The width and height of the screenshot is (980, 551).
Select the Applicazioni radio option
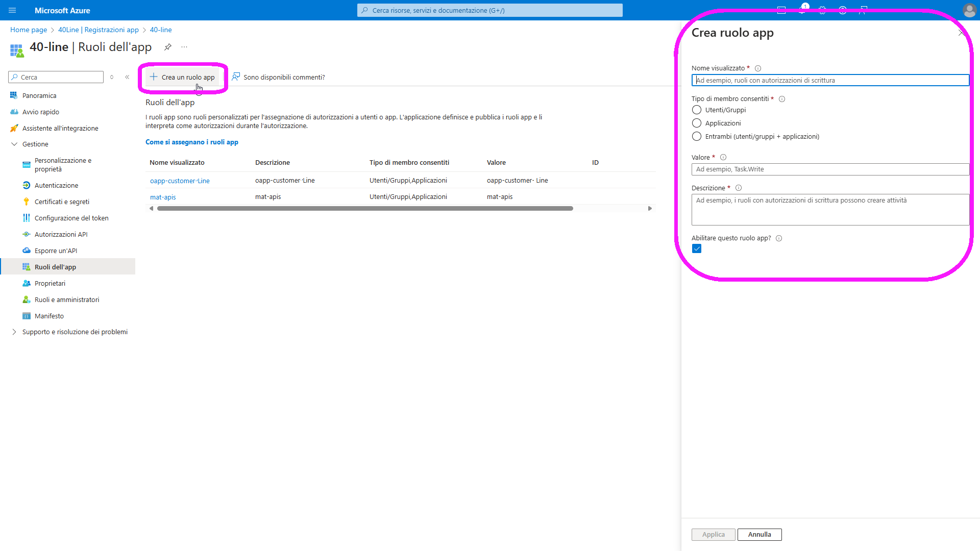click(697, 123)
